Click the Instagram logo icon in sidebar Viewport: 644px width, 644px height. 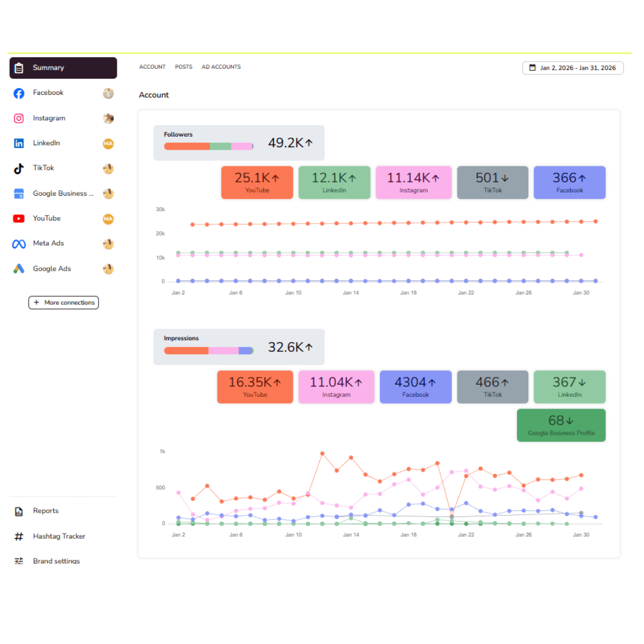19,119
